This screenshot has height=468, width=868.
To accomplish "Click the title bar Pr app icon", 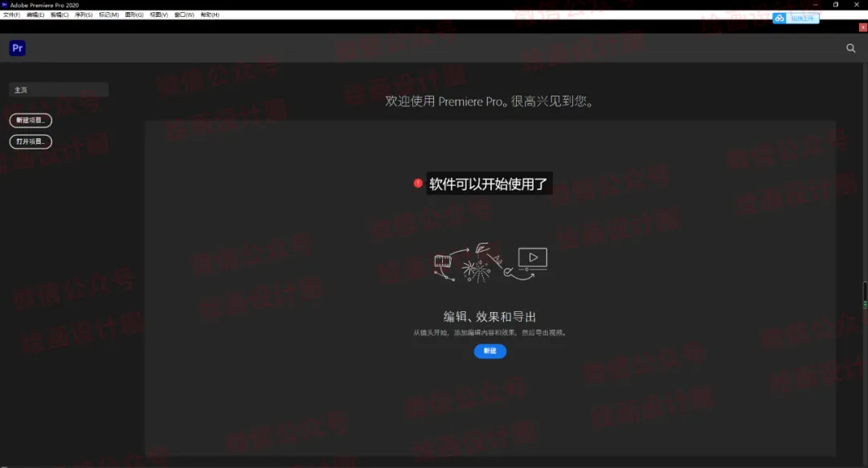I will (x=5, y=5).
